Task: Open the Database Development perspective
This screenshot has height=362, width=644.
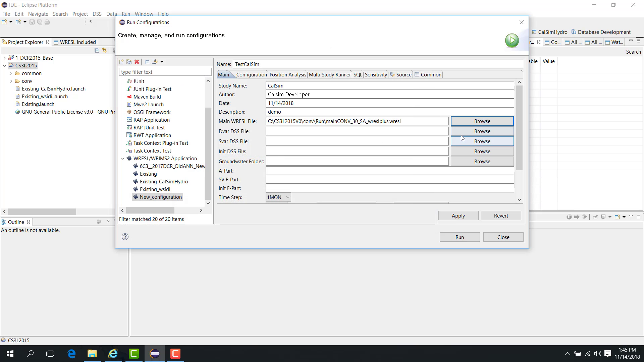Action: [601, 32]
